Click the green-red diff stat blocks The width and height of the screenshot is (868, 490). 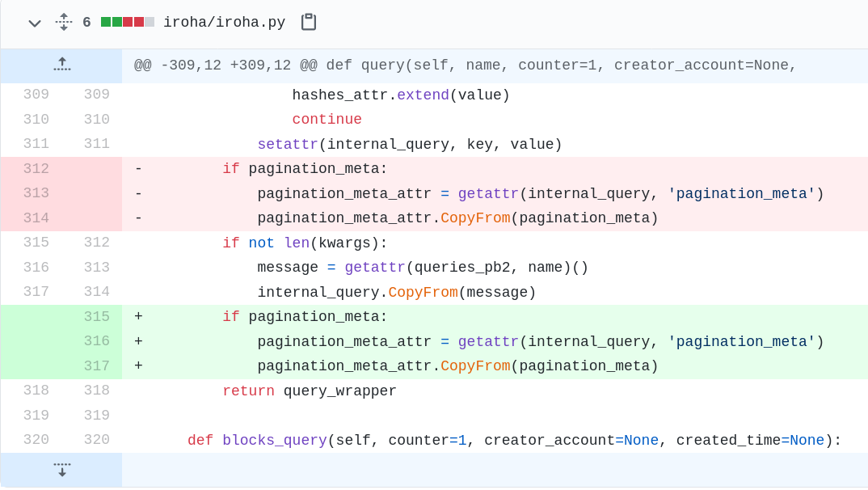127,23
